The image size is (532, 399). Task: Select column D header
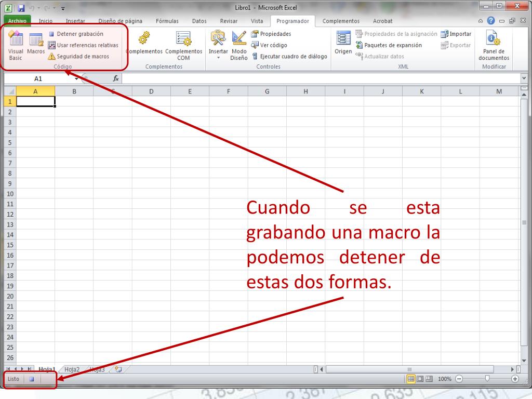151,91
